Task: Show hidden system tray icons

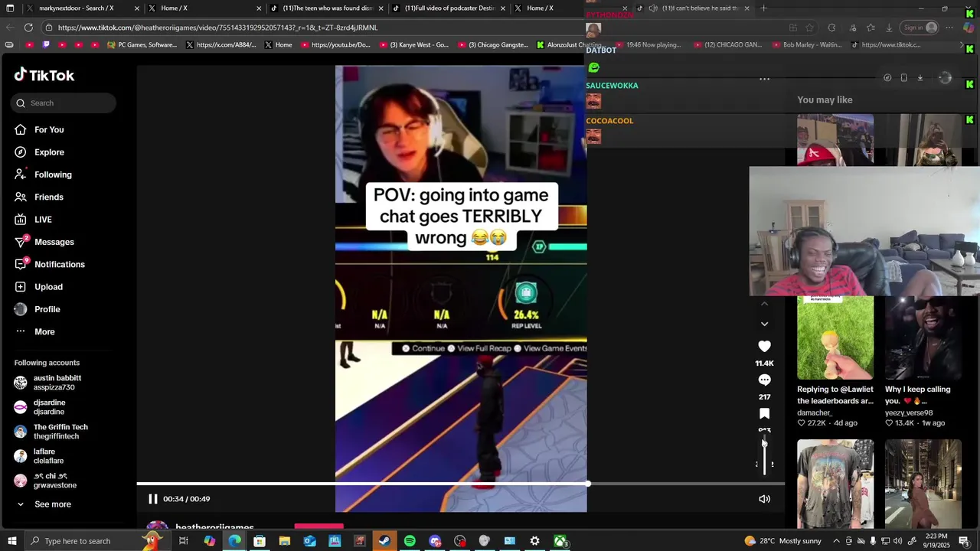Action: (836, 541)
